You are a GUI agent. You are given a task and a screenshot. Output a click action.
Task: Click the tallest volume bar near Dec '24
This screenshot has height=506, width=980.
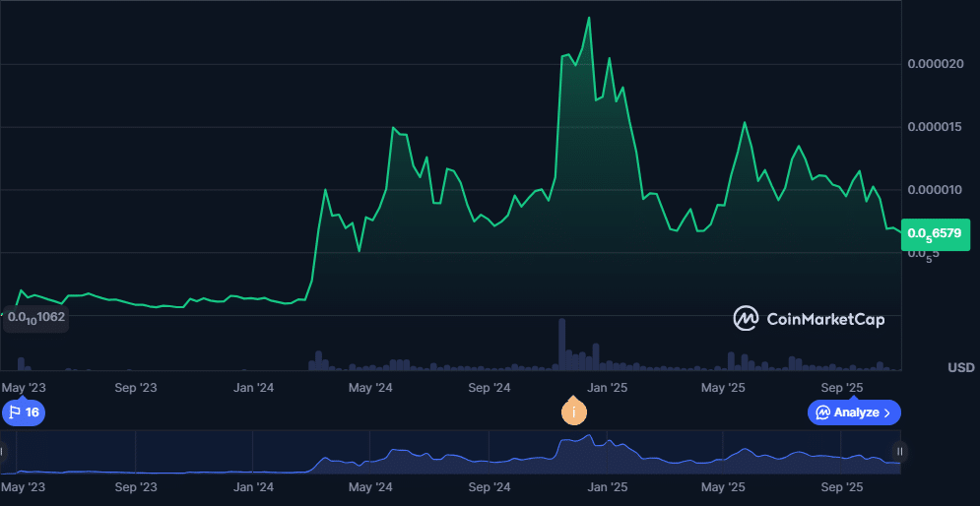tap(562, 344)
